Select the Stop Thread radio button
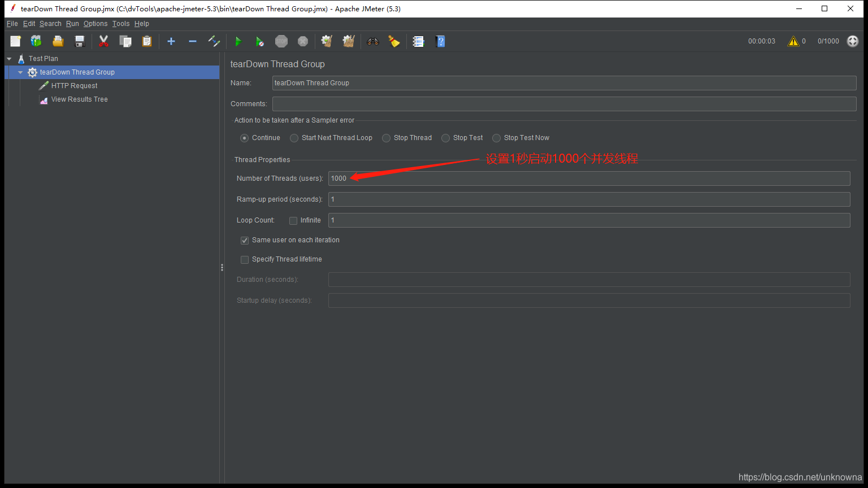This screenshot has width=868, height=488. [386, 138]
